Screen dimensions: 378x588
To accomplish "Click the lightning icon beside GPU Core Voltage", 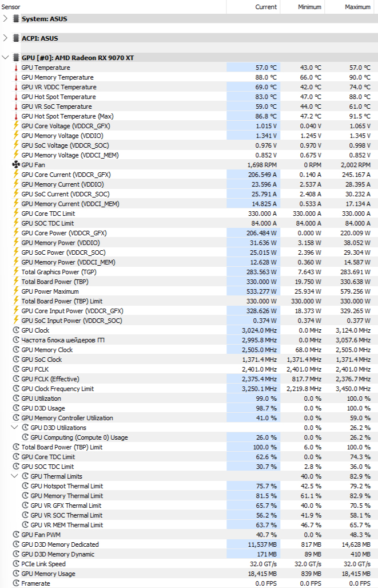I will coord(16,126).
